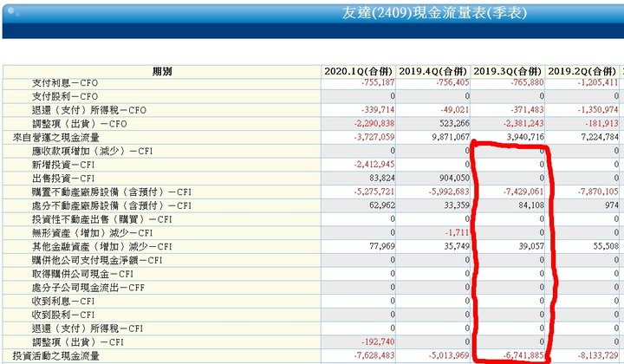Select the value -371,483 in 所得稅－CFO row
The image size is (624, 364).
[x=528, y=110]
